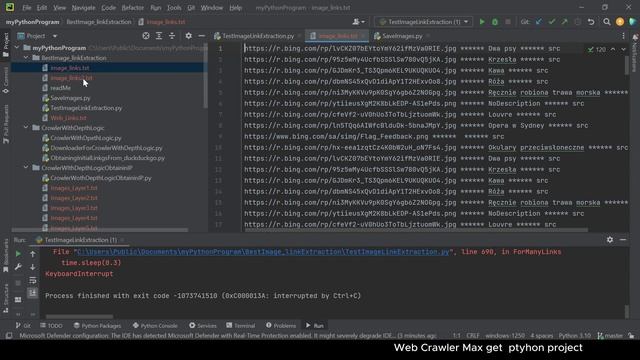Go to previous highlighted problem arrow
Image resolution: width=640 pixels, height=360 pixels.
pyautogui.click(x=613, y=49)
